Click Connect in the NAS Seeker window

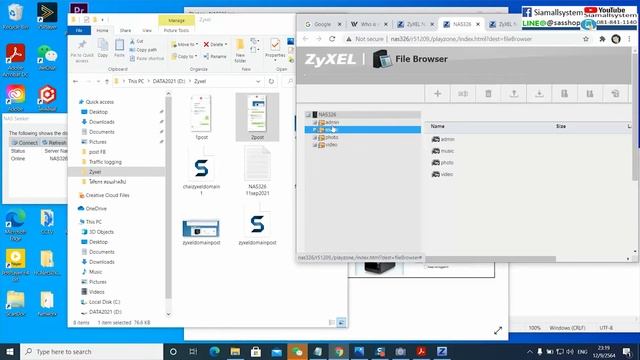24,142
